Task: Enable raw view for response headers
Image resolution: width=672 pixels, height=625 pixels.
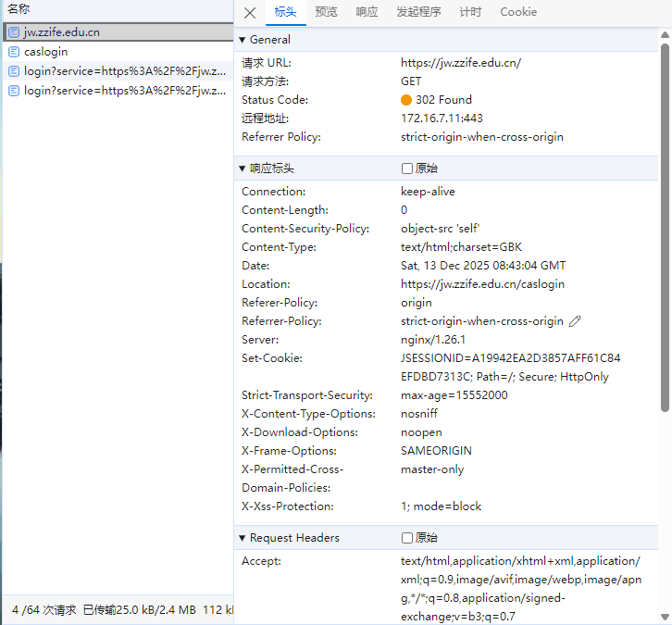Action: tap(407, 169)
